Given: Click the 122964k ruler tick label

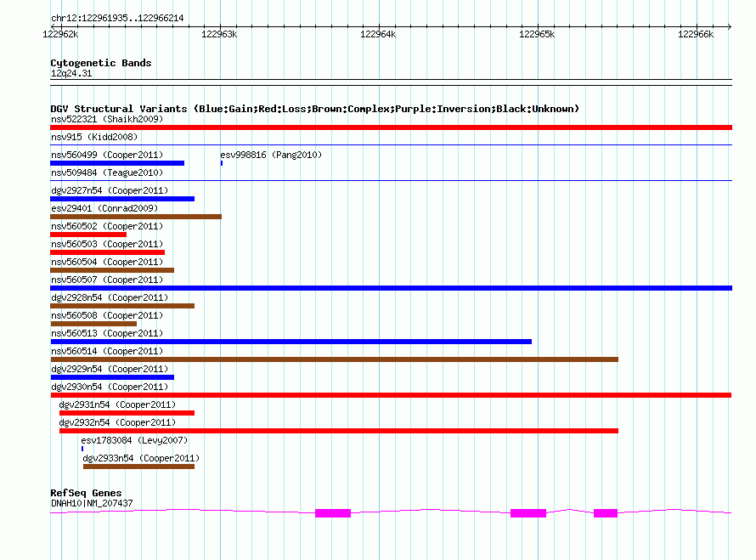Looking at the screenshot, I should coord(378,34).
